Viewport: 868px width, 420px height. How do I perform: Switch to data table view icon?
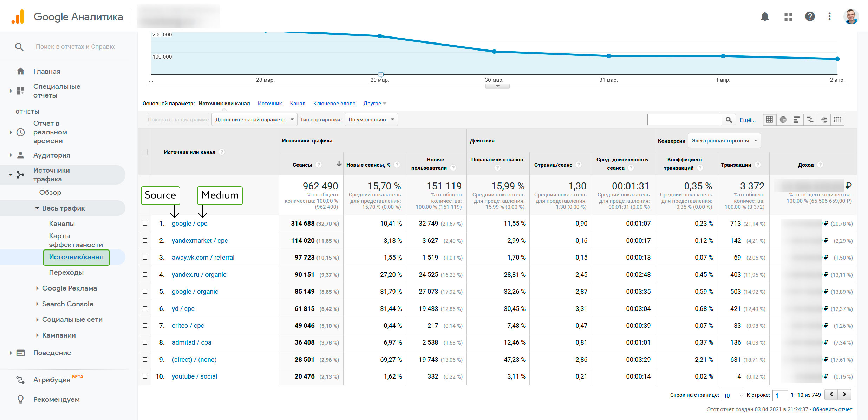pos(769,120)
